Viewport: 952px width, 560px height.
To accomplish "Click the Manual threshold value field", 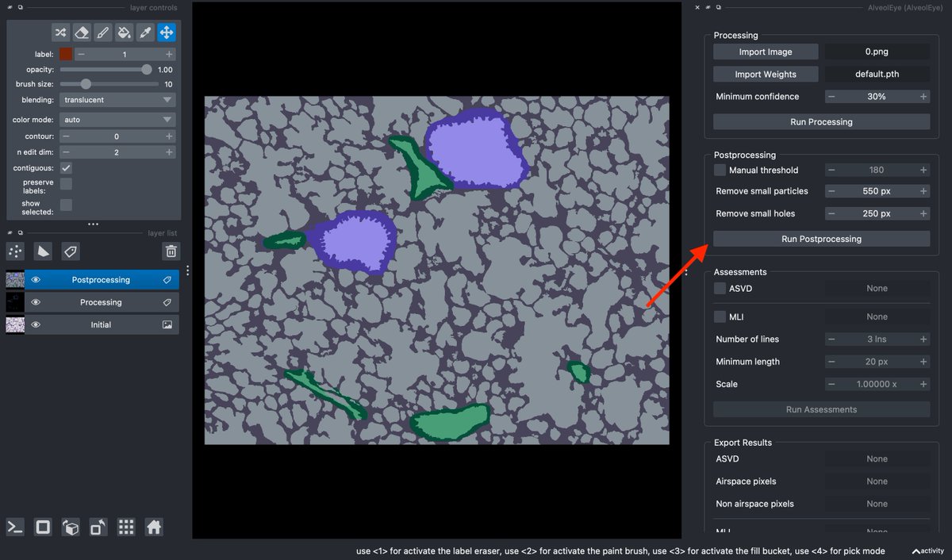I will pos(877,170).
